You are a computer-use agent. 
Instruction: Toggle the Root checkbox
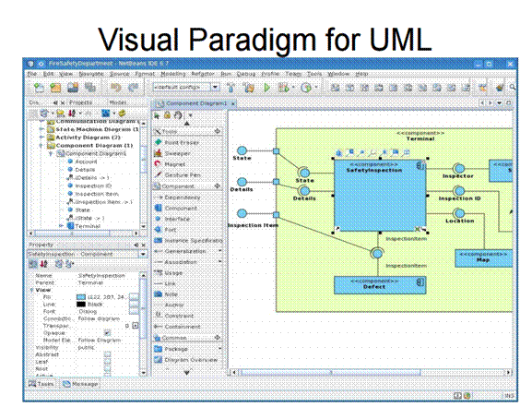107,368
